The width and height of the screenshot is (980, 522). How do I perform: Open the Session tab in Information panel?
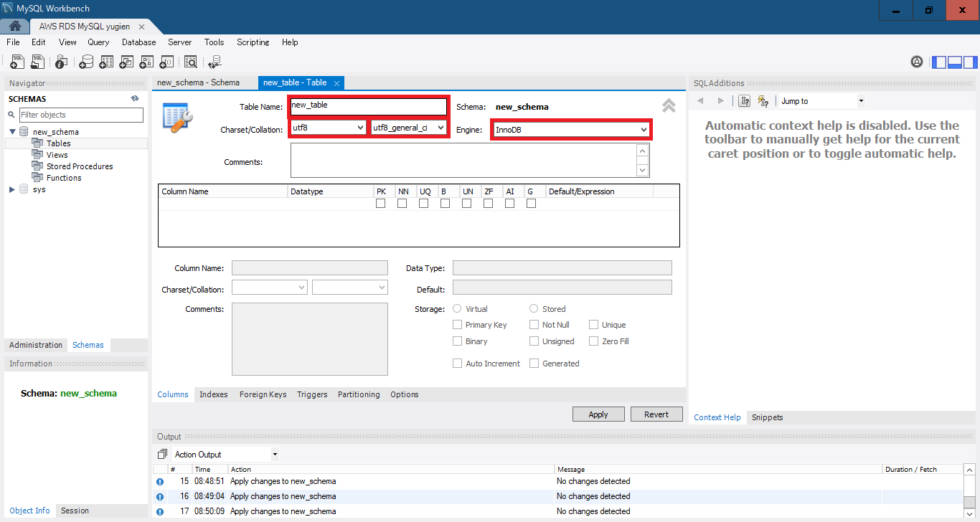(x=75, y=511)
